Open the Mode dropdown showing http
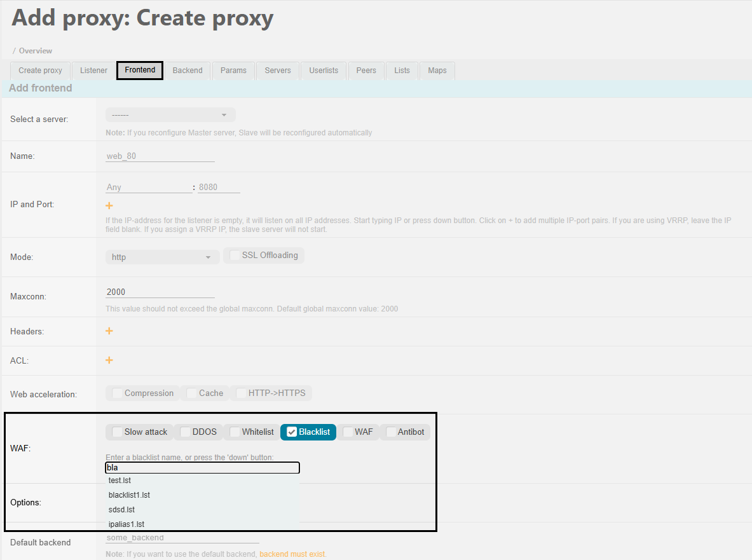752x560 pixels. (x=162, y=257)
